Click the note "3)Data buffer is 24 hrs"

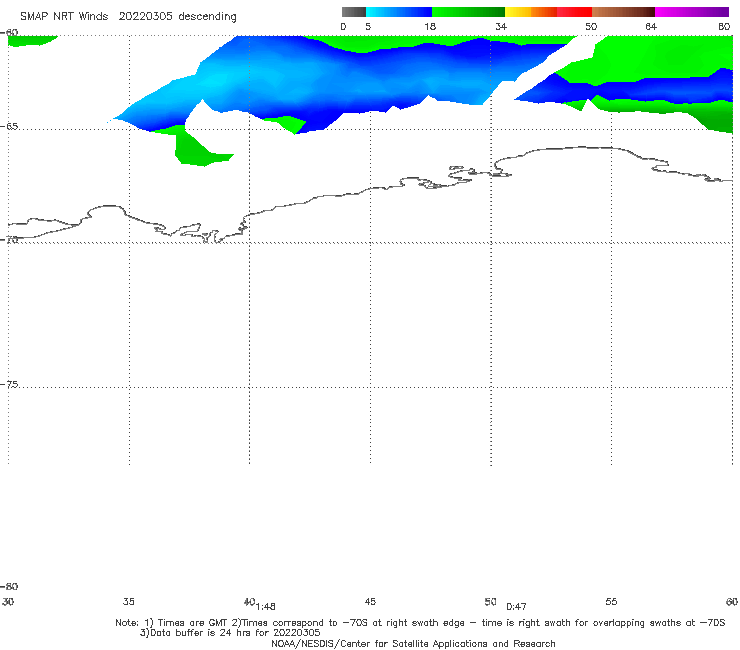pyautogui.click(x=230, y=633)
